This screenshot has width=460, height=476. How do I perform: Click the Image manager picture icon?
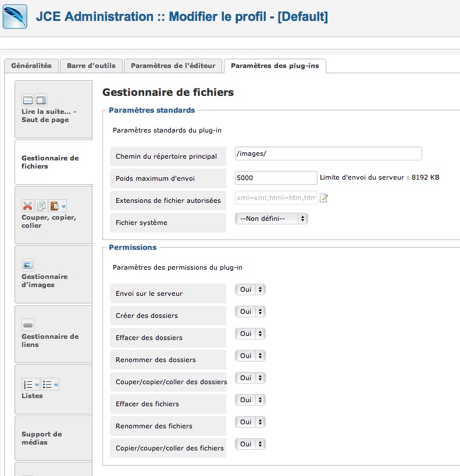(x=28, y=265)
